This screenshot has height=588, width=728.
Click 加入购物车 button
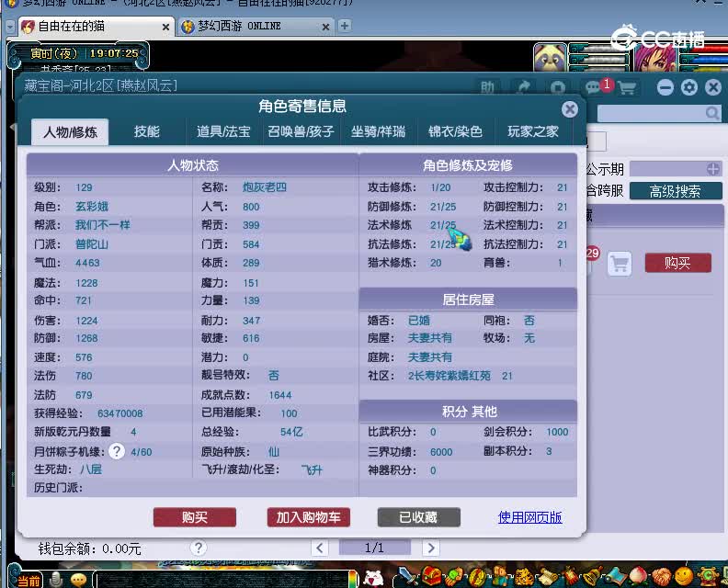point(308,517)
